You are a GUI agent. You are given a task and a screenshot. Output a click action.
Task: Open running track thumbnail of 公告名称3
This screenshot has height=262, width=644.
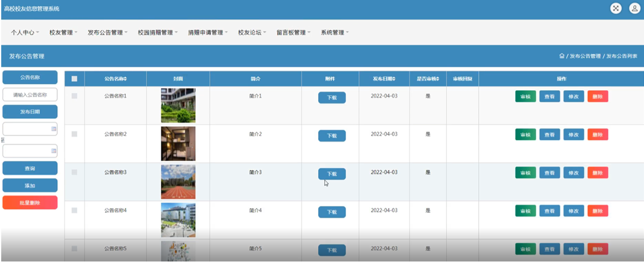[179, 182]
